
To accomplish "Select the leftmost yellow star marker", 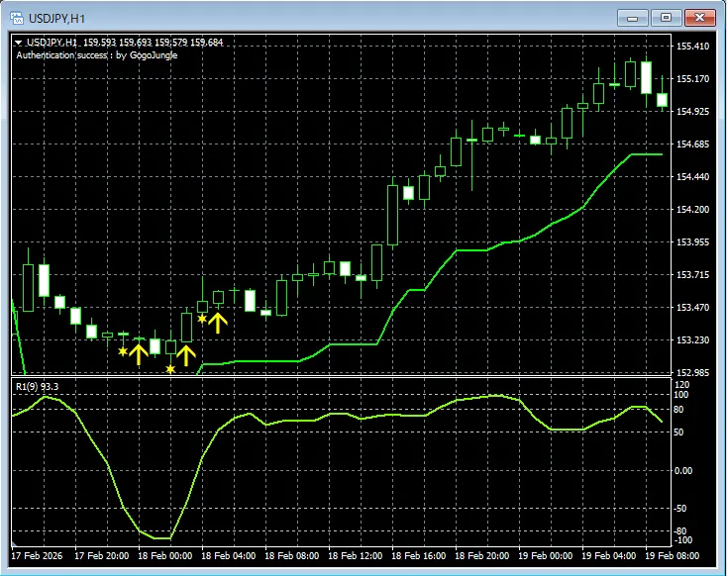I will 123,351.
